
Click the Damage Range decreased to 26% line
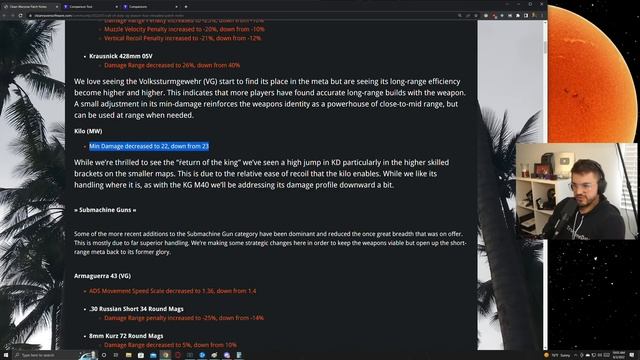tap(172, 65)
